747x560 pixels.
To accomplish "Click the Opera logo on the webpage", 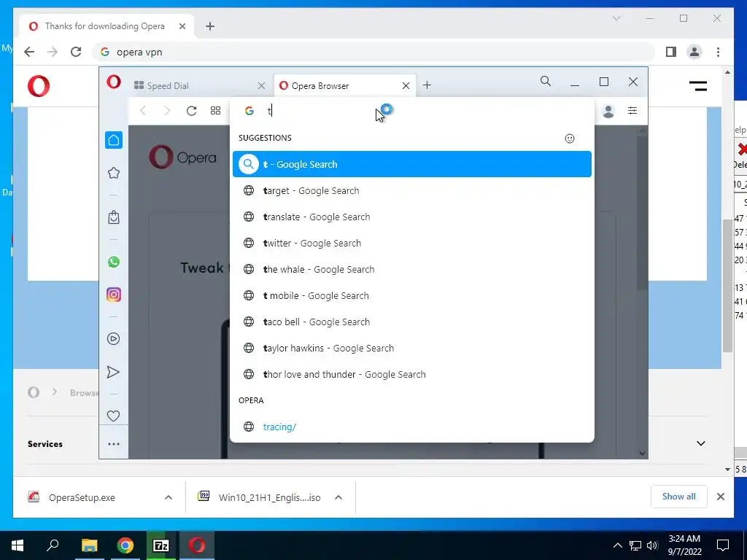I will 39,86.
